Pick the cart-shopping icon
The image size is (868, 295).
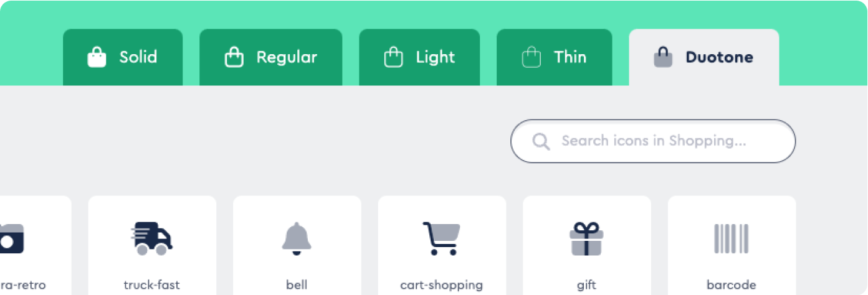click(441, 238)
